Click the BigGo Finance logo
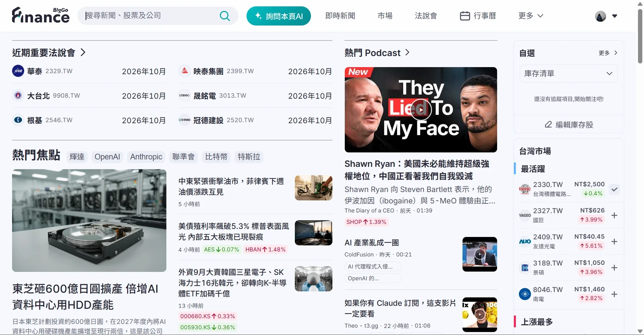 pyautogui.click(x=41, y=15)
